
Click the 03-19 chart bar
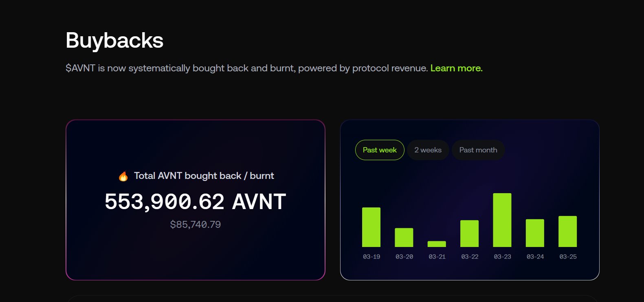pos(371,227)
